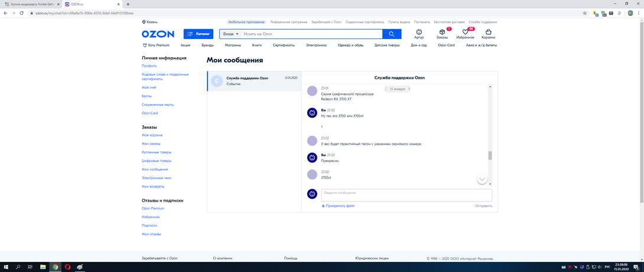Open Профиль in sidebar
This screenshot has height=272, width=644.
(x=149, y=66)
